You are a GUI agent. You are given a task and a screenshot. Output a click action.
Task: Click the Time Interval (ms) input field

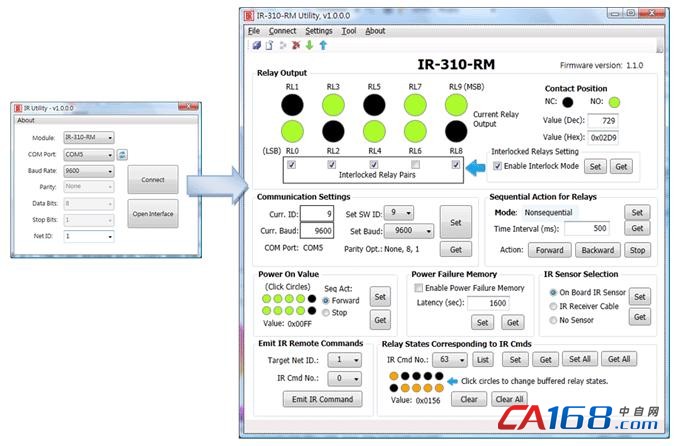587,228
